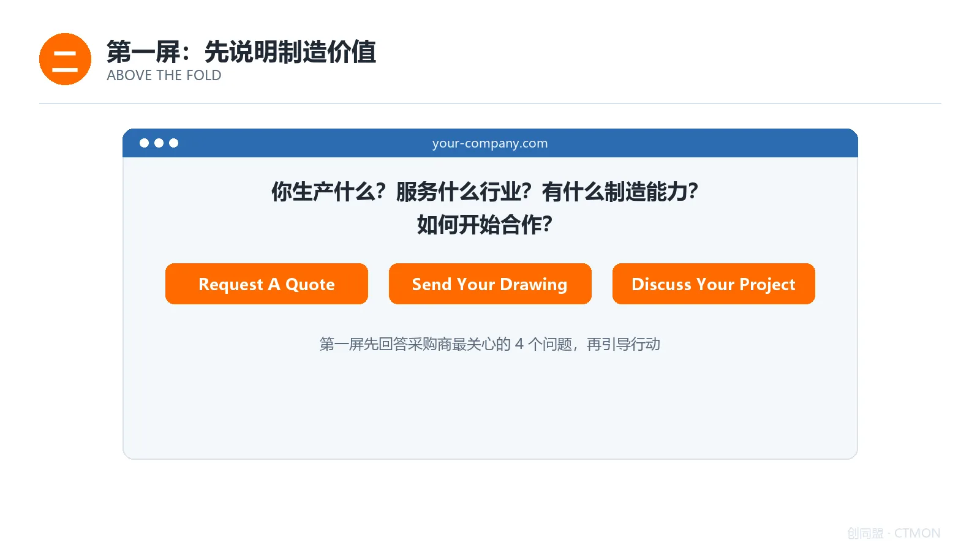Click the ABOVE THE FOLD subtitle
Viewport: 980px width, 551px height.
point(164,75)
